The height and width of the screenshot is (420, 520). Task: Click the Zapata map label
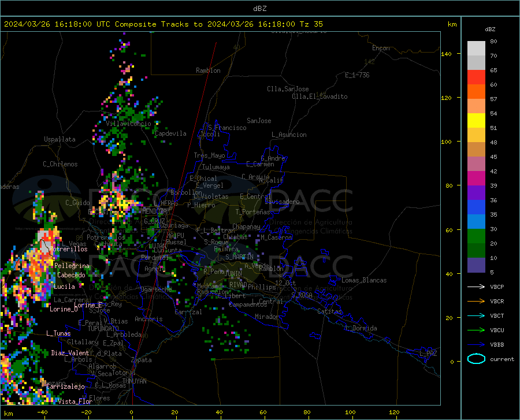pos(142,360)
